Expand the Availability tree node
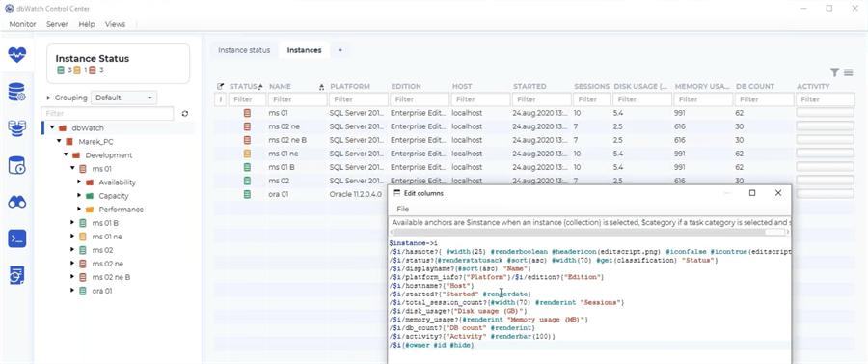 point(79,182)
